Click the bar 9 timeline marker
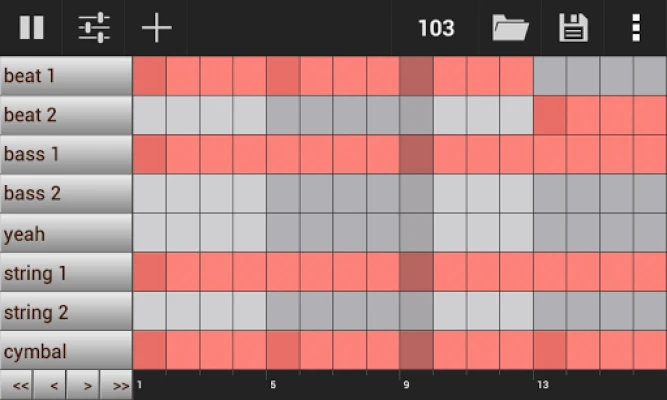Image resolution: width=667 pixels, height=400 pixels. click(406, 384)
